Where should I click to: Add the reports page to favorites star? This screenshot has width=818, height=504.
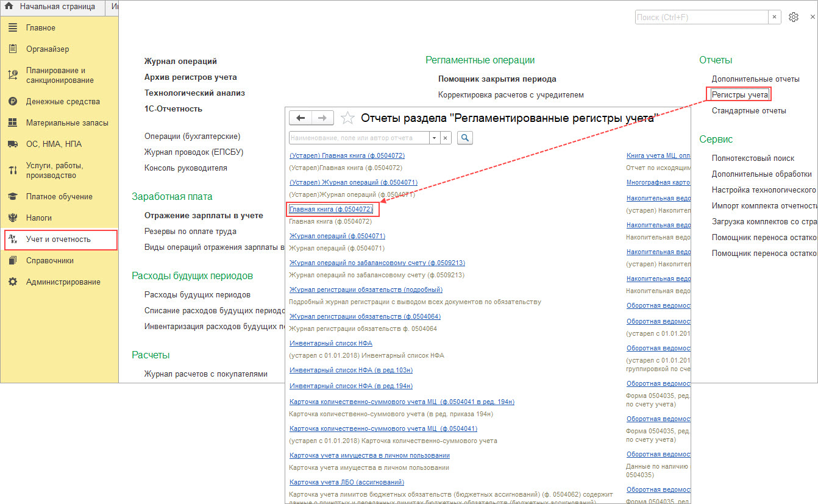tap(347, 118)
